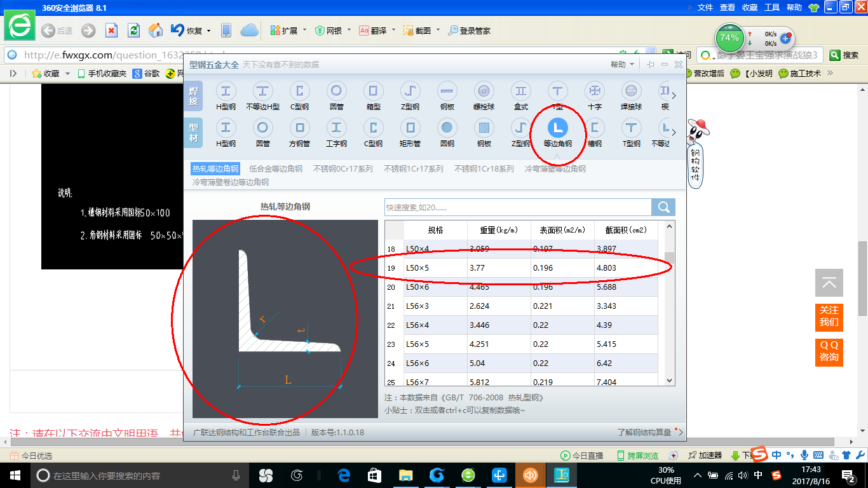Click the scroll-down arrow of the table
This screenshot has width=868, height=488.
click(669, 380)
